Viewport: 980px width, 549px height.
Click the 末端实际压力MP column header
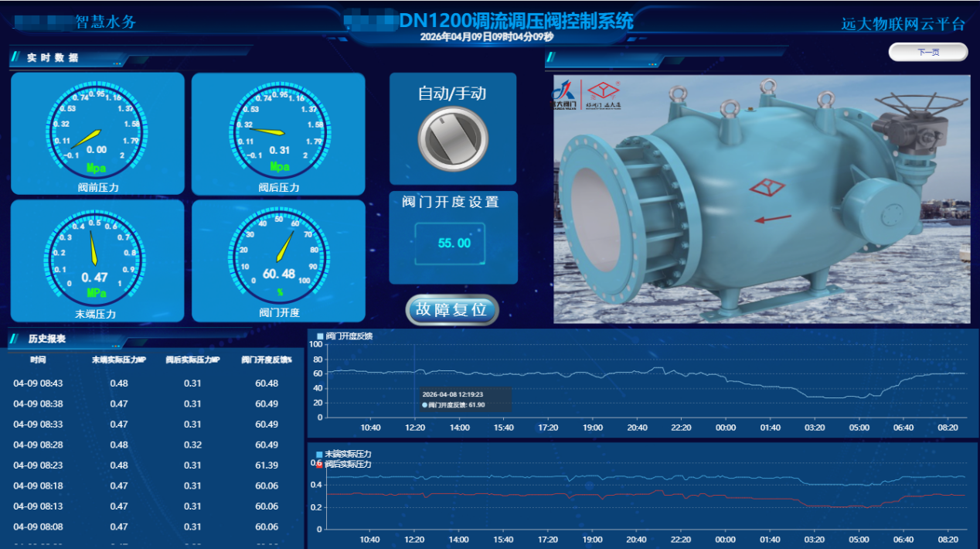118,360
